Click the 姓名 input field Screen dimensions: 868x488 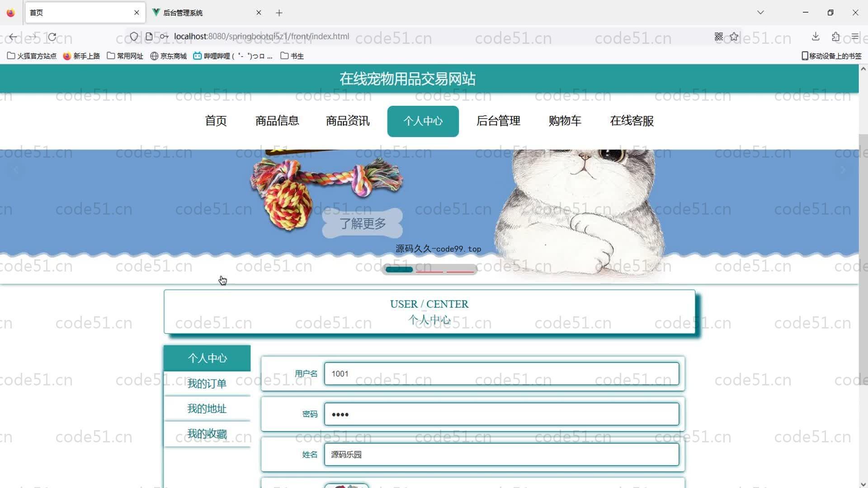[501, 455]
